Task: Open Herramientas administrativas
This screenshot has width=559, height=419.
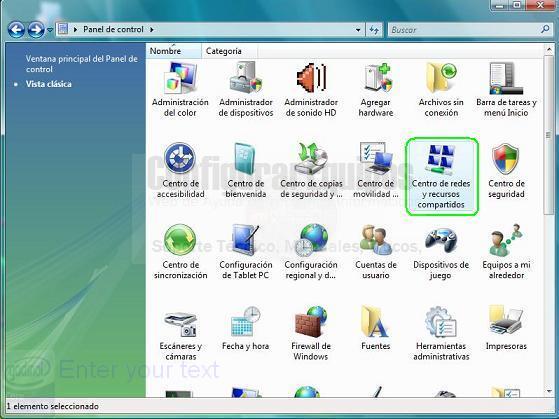Action: pos(441,333)
